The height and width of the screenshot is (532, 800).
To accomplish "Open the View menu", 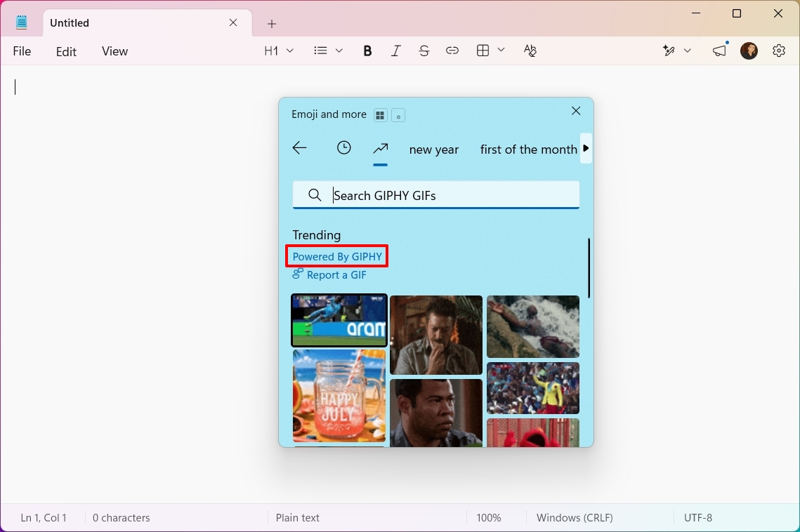I will click(114, 51).
